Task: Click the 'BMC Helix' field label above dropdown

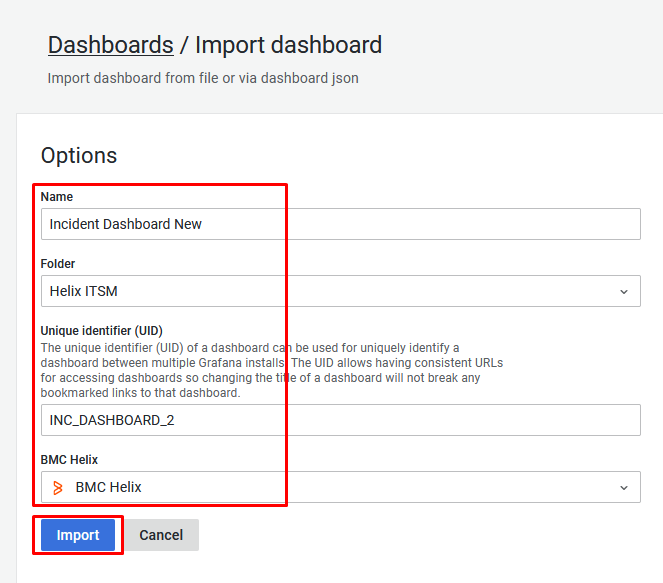Action: click(69, 460)
